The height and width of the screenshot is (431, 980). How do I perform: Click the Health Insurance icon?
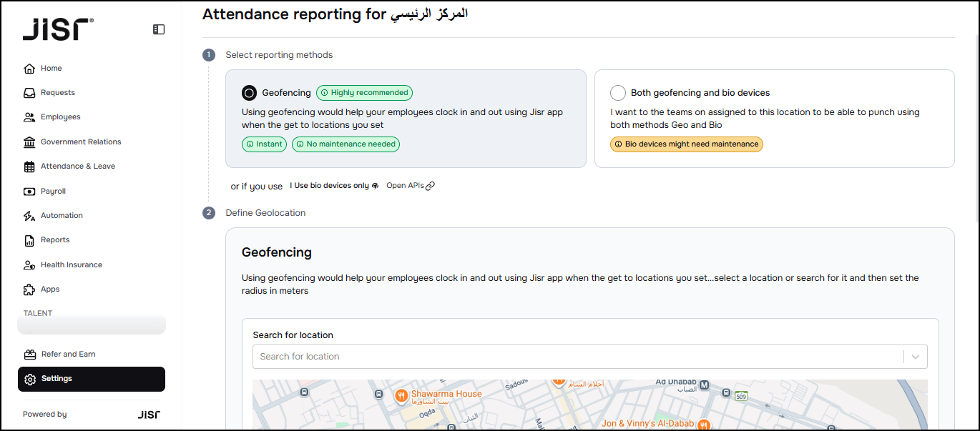coord(29,265)
